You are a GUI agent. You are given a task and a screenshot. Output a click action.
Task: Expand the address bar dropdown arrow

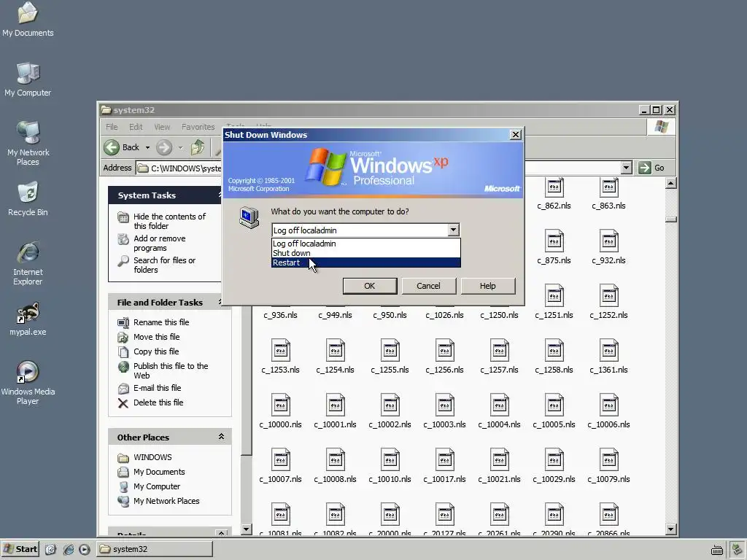point(627,168)
